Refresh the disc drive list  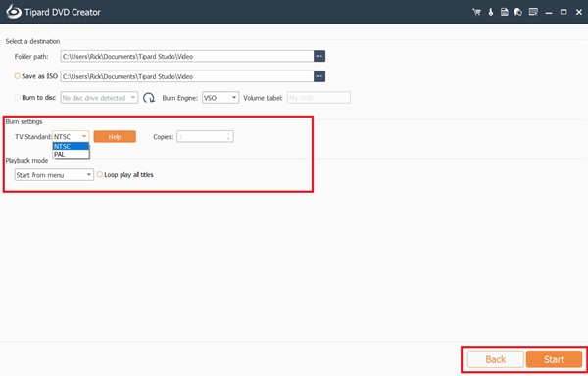[149, 98]
